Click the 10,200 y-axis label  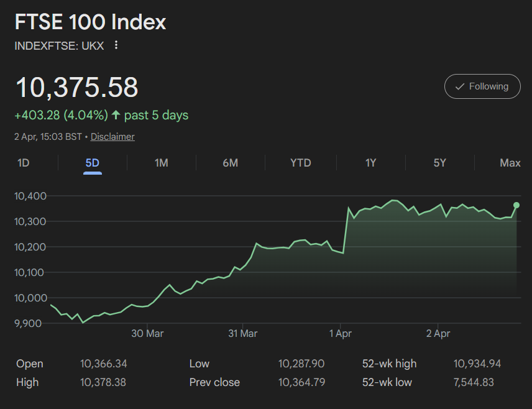(x=30, y=247)
